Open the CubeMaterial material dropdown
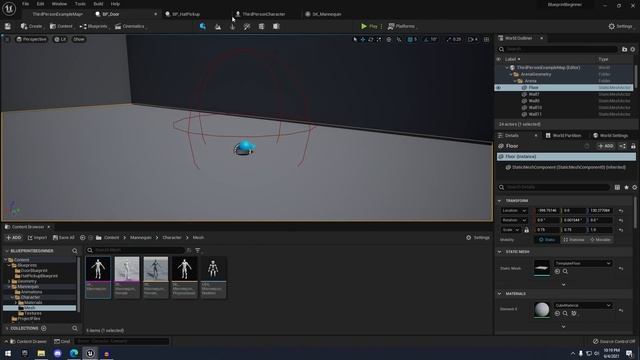The width and height of the screenshot is (640, 360). (582, 305)
